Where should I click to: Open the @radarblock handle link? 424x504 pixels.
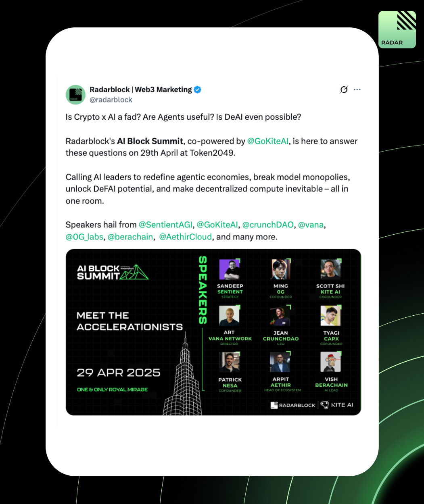pos(111,100)
